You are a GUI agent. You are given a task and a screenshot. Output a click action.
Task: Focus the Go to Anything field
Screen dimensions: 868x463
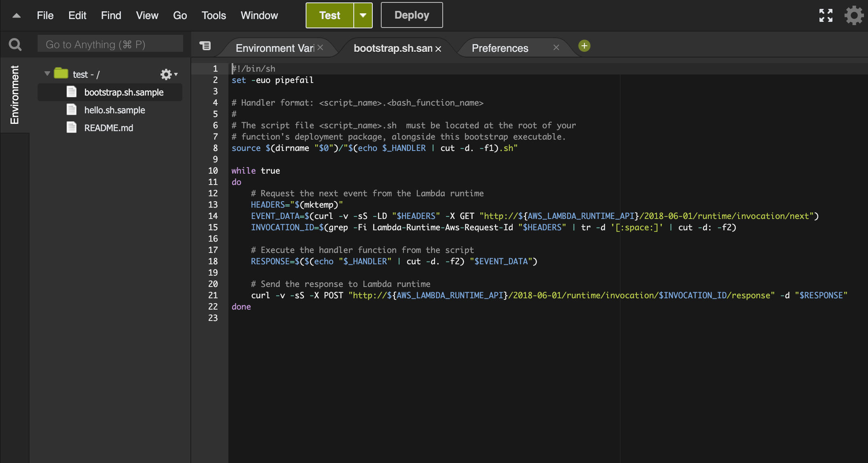[110, 44]
